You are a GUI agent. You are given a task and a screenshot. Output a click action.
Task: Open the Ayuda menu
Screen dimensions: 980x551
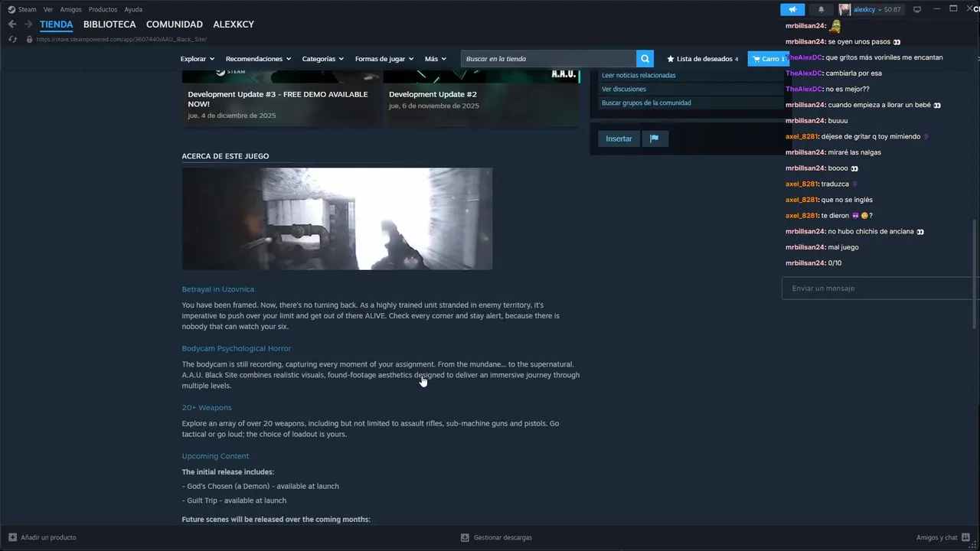133,9
